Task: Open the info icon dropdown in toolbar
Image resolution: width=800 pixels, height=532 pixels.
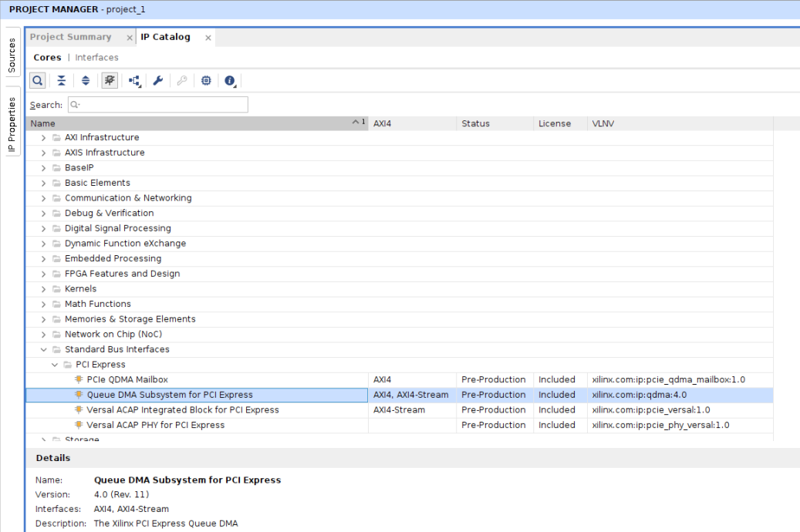Action: coord(230,81)
